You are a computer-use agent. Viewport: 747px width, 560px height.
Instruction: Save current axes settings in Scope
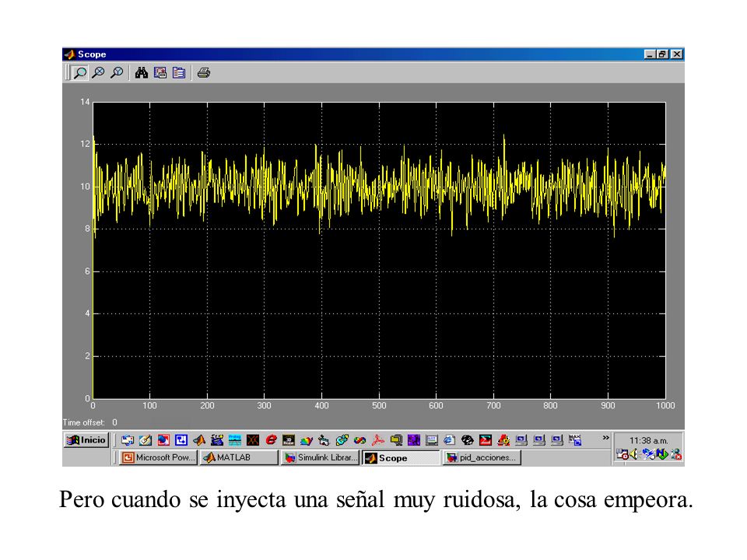coord(160,73)
